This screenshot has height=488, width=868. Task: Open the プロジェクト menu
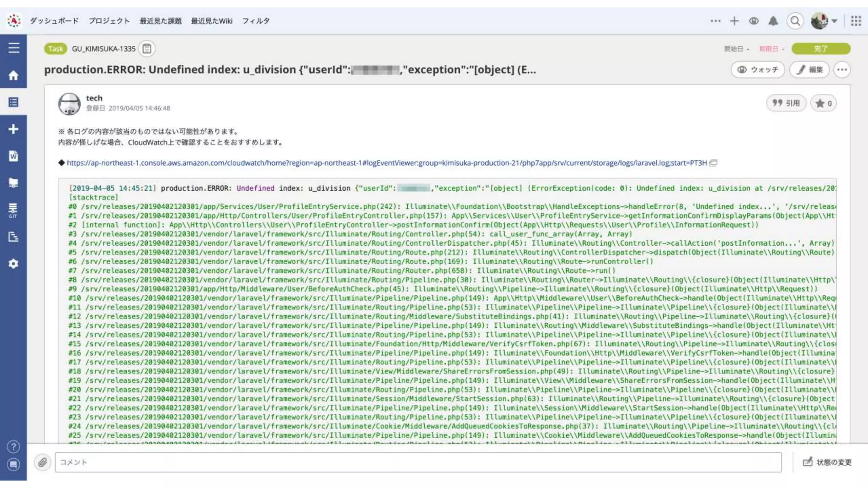(109, 21)
